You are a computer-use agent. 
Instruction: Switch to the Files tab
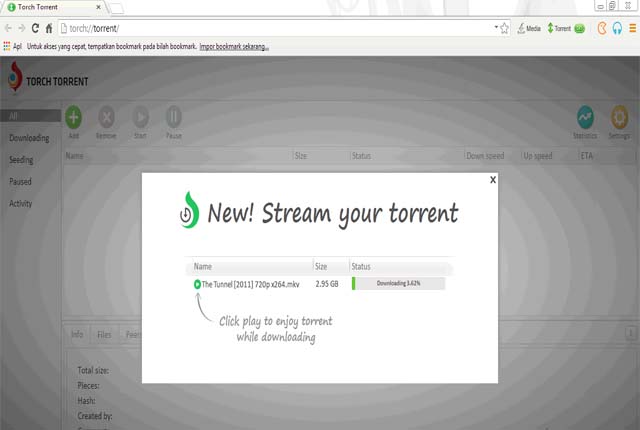[x=104, y=335]
